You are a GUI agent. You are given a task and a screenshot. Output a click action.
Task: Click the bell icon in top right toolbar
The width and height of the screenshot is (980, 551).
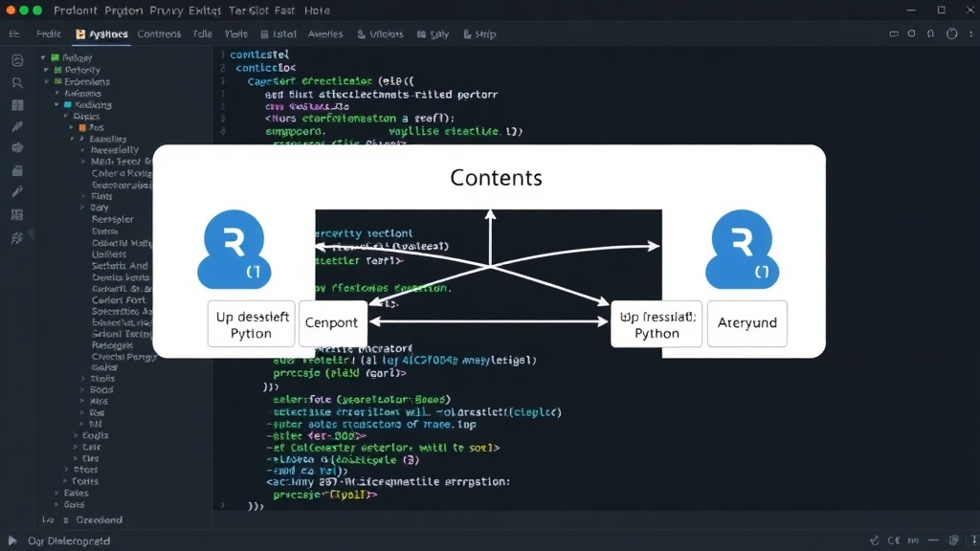pyautogui.click(x=930, y=33)
